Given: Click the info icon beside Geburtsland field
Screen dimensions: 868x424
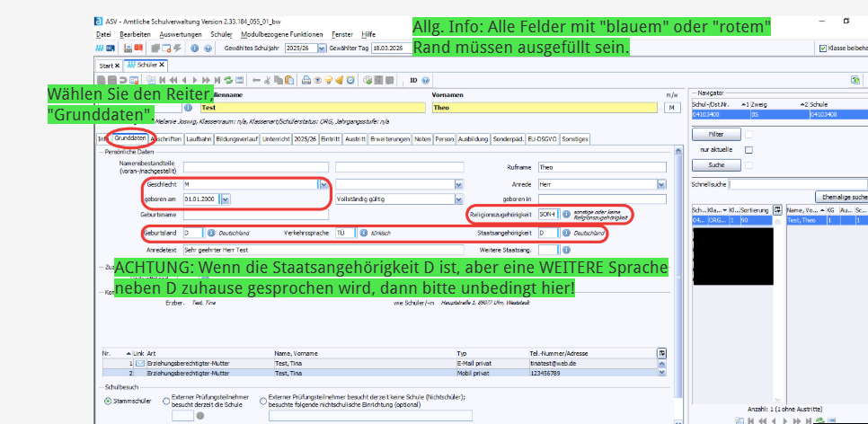Looking at the screenshot, I should (212, 233).
